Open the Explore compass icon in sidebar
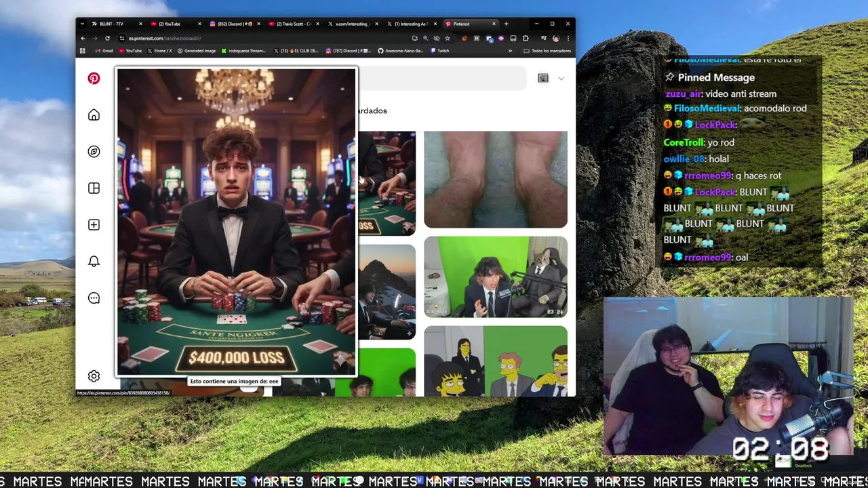868x488 pixels. (x=94, y=152)
